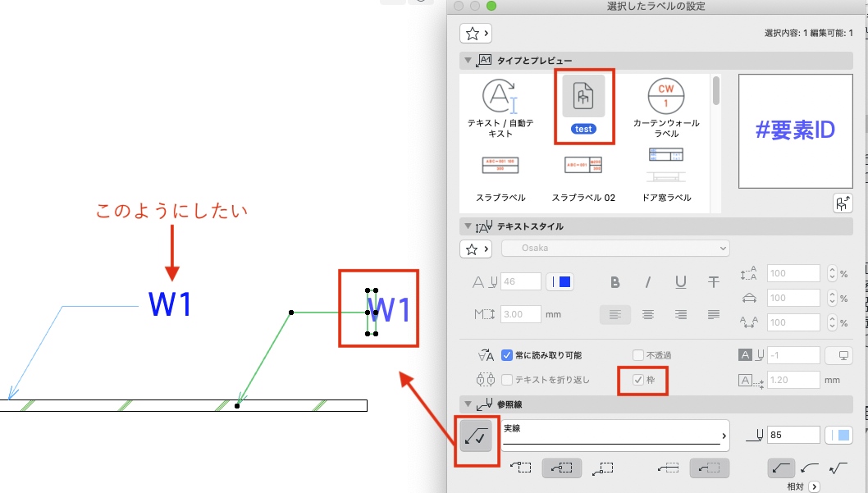Choose leader underline connection selected option
Viewport: 868px width, 493px height.
[x=709, y=468]
